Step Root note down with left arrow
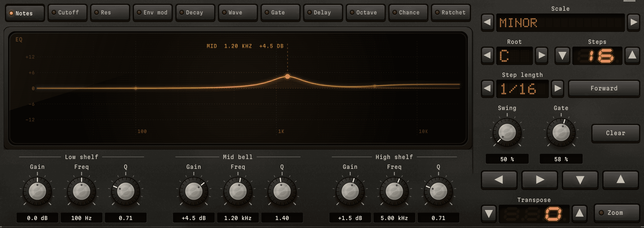Screen dimensions: 644x228 487,55
